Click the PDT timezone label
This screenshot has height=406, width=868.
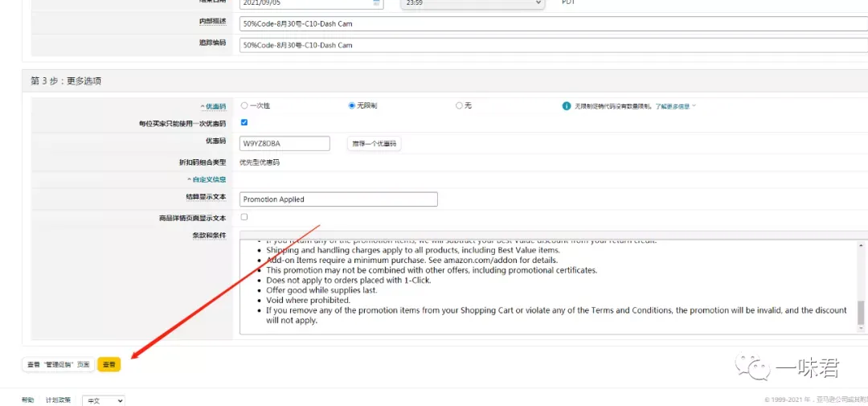point(569,2)
